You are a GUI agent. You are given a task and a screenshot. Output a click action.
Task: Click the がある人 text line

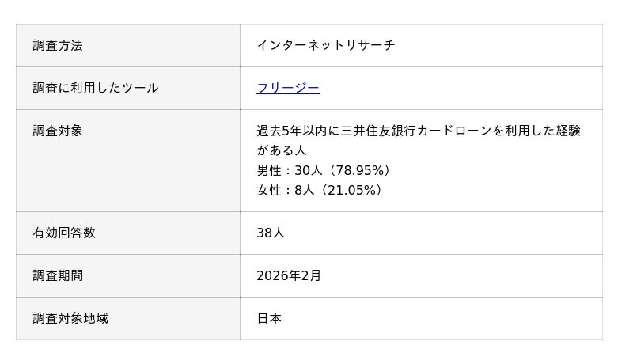click(x=281, y=150)
